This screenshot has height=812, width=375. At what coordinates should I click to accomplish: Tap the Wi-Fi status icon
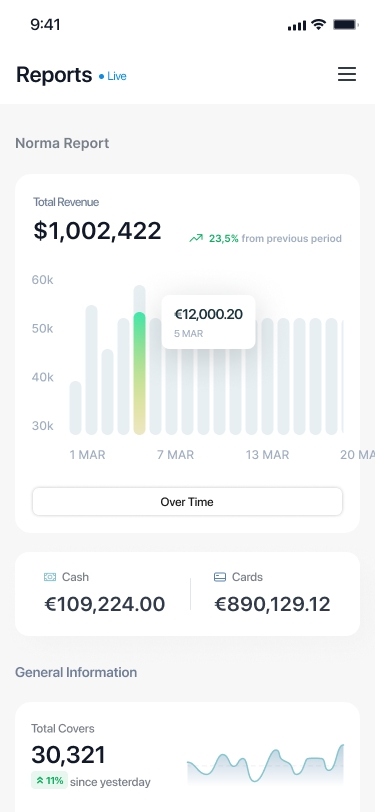coord(319,24)
